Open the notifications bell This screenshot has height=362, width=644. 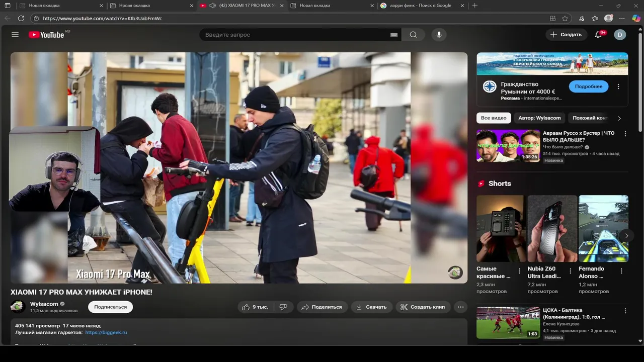(x=598, y=35)
